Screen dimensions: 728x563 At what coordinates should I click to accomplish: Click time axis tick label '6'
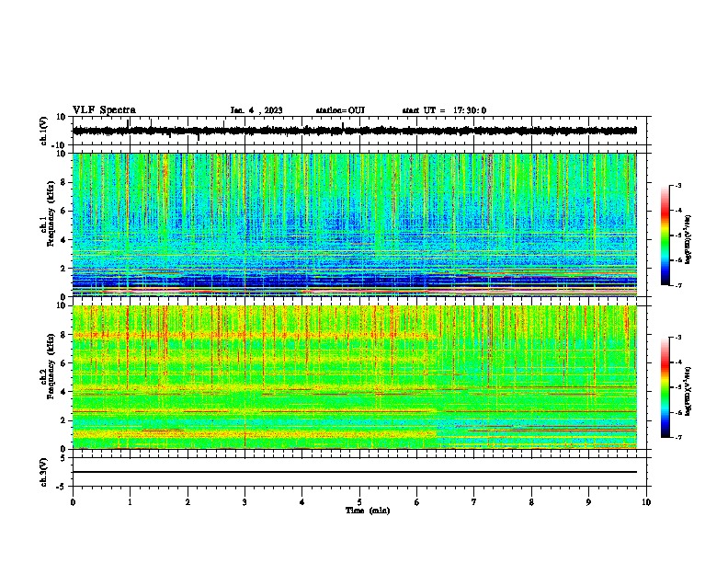(417, 502)
